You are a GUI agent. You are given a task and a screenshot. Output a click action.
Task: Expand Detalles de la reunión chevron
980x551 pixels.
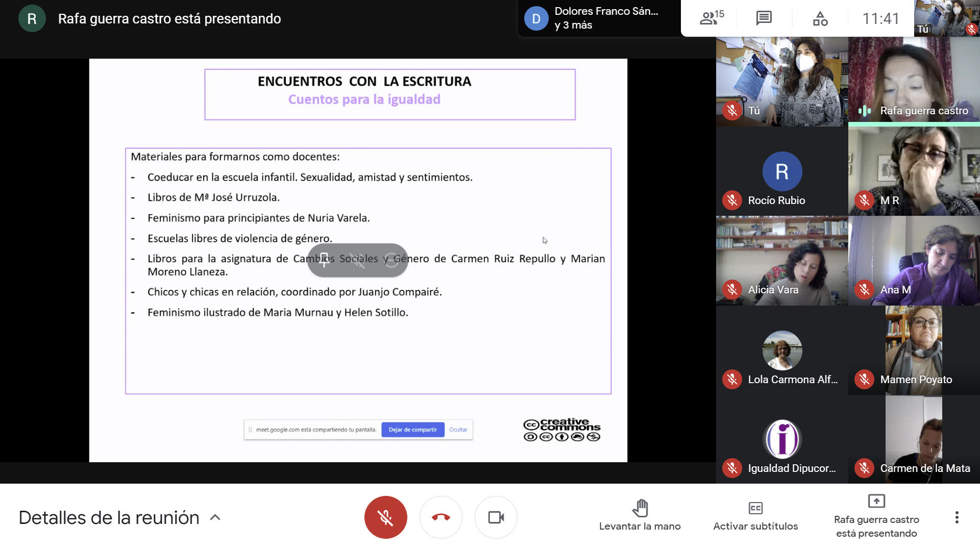click(215, 517)
